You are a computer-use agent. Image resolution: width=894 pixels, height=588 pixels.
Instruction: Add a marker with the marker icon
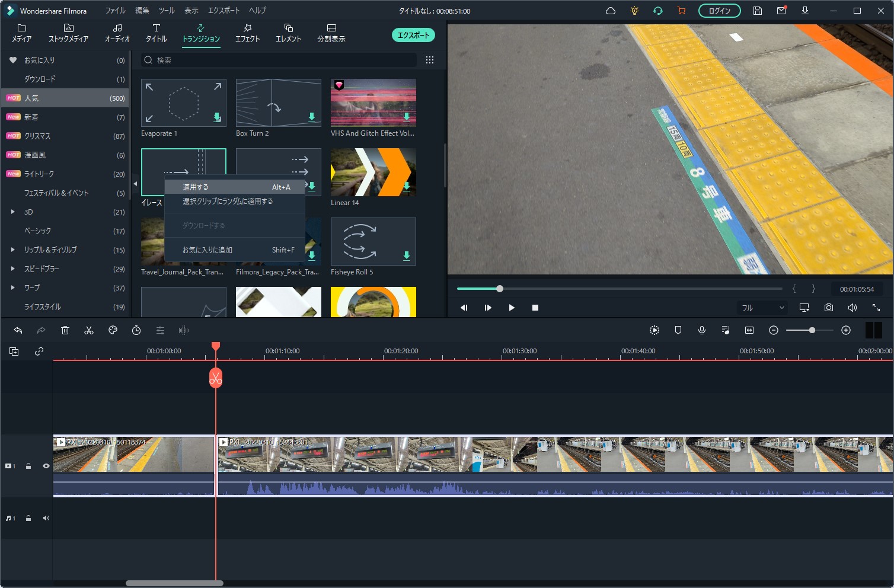point(678,330)
